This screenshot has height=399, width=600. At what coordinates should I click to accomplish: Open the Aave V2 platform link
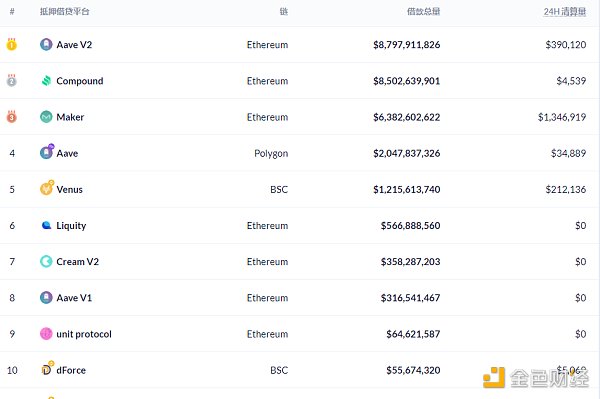point(74,45)
